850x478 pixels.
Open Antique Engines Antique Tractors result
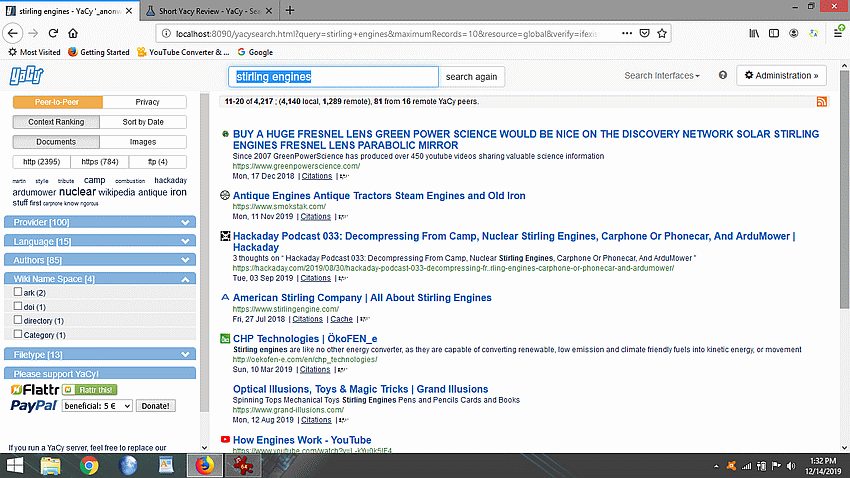pos(379,196)
